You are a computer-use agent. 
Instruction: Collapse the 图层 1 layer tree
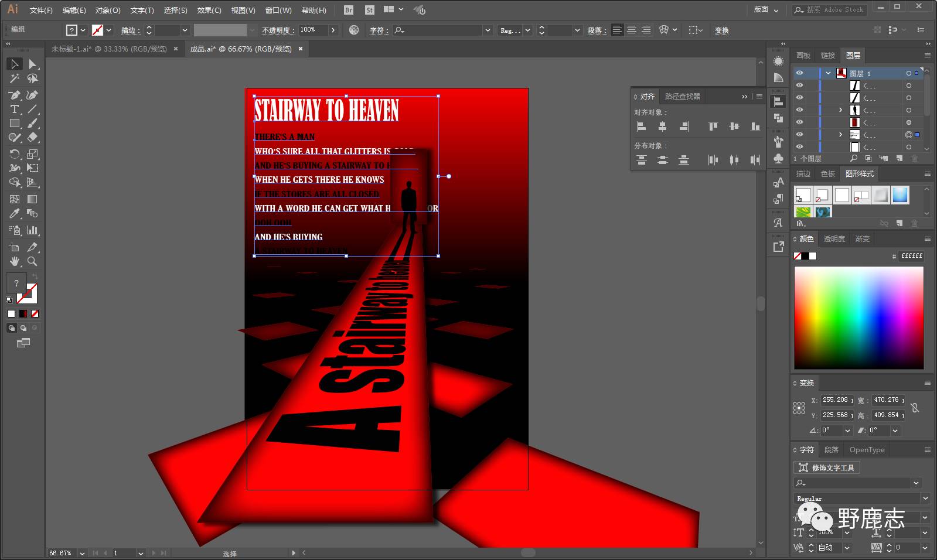click(x=828, y=73)
